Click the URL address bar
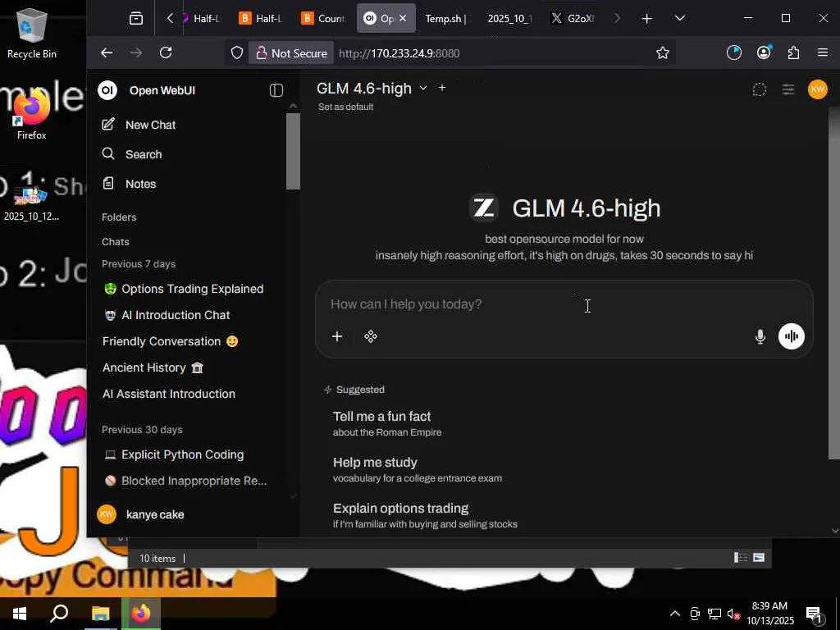 pos(493,53)
